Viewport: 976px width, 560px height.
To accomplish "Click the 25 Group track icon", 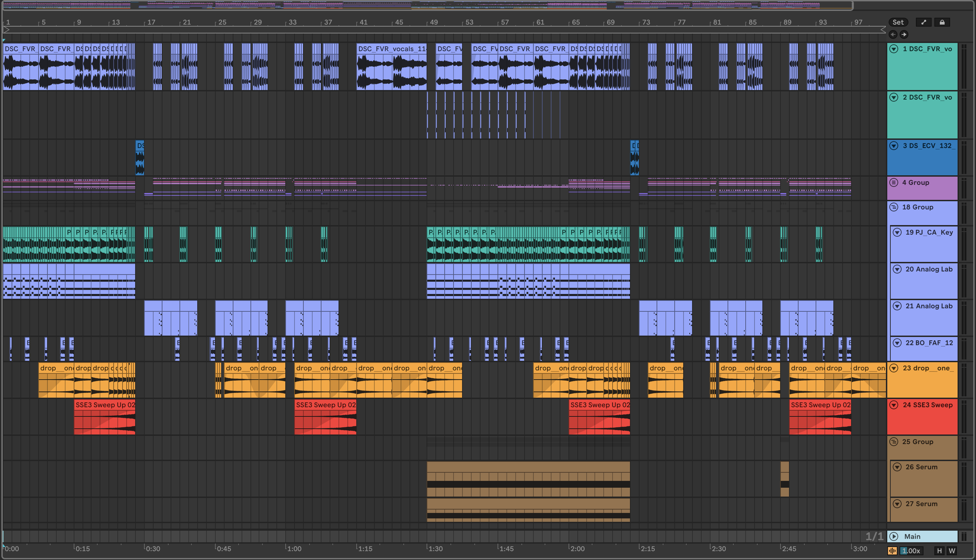I will [x=894, y=442].
